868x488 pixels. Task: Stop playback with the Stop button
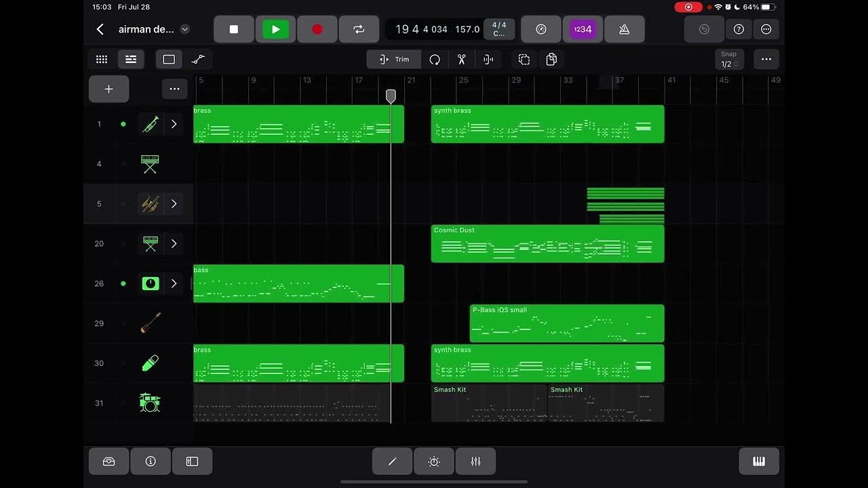(x=234, y=29)
